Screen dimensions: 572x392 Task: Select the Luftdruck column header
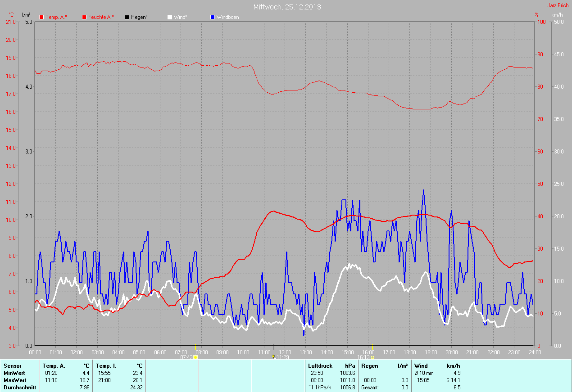[x=319, y=366]
